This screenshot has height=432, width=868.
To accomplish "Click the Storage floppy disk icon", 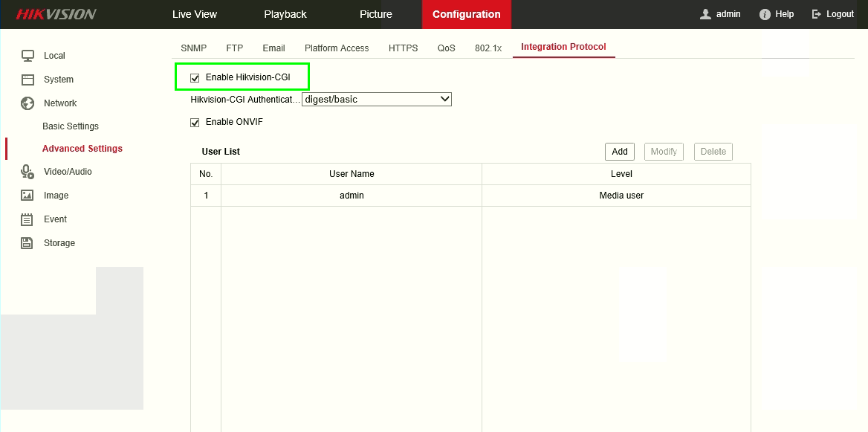I will pos(27,243).
